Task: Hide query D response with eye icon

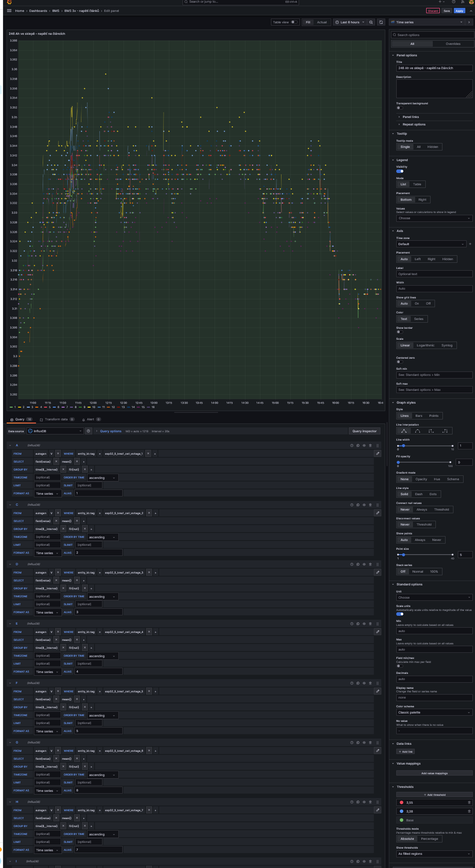Action: pos(364,564)
